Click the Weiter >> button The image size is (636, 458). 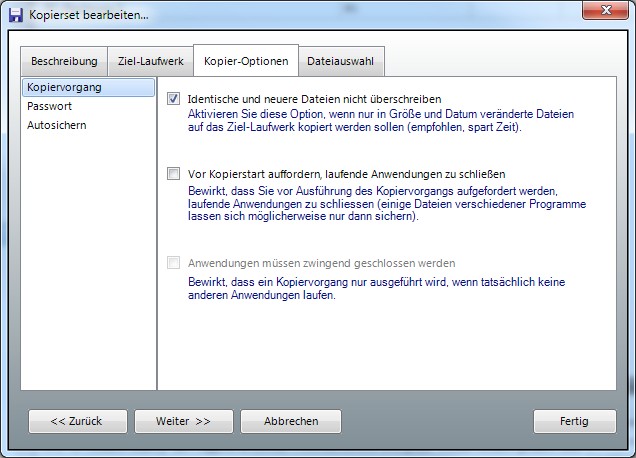point(183,421)
